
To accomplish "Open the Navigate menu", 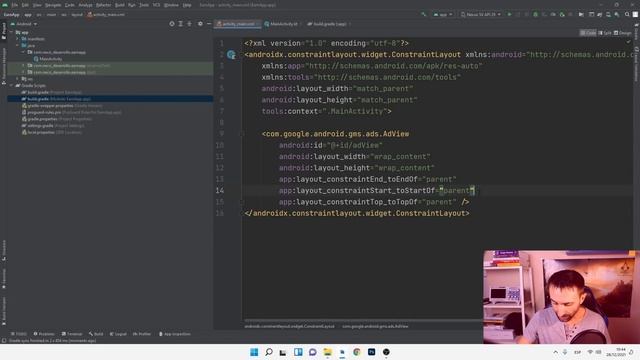I will coord(53,5).
